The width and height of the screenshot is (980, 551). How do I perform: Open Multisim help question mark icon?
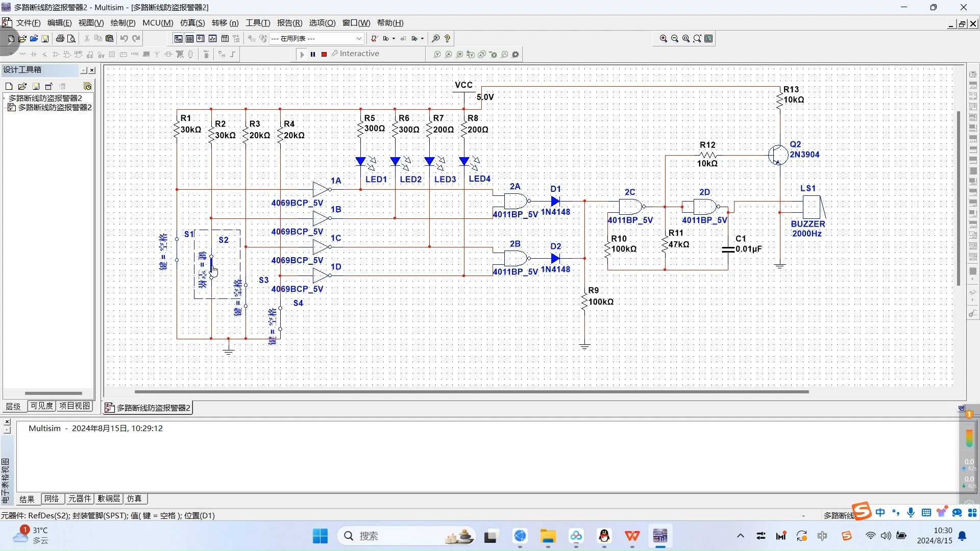tap(448, 39)
